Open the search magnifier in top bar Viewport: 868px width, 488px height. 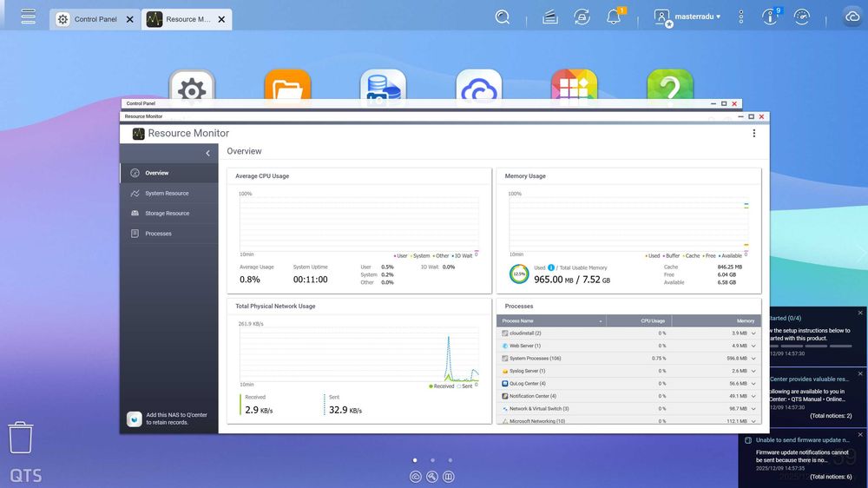click(502, 17)
